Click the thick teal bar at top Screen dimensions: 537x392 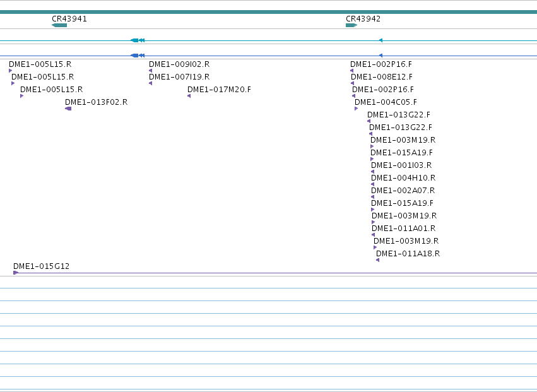pos(269,12)
